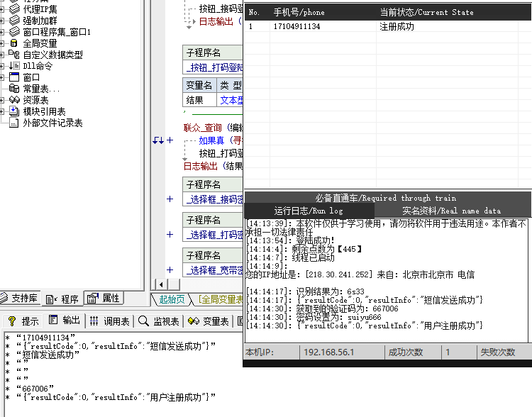Click the 外部文件记录表 icon
Viewport: 532px width, 417px height.
point(14,123)
